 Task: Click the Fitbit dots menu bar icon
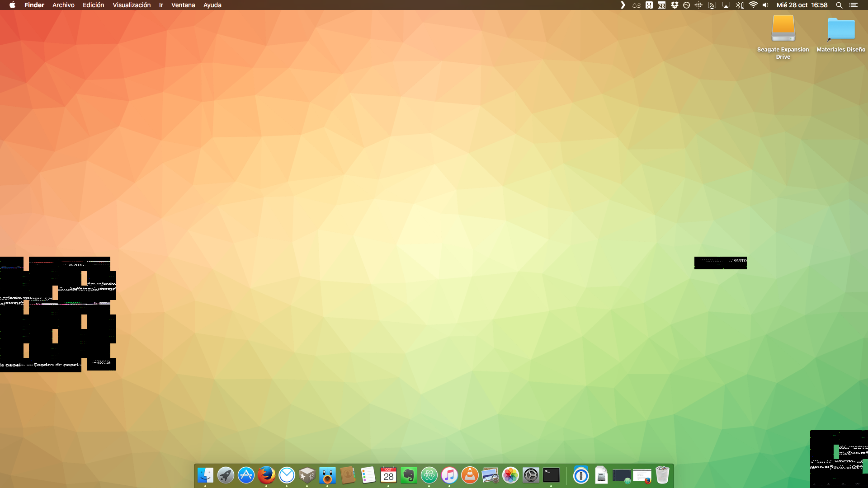click(698, 5)
